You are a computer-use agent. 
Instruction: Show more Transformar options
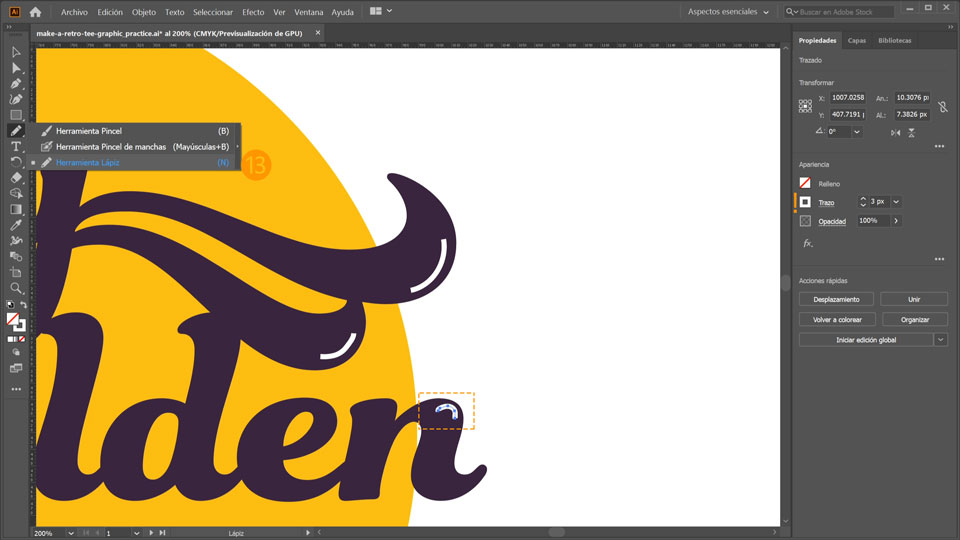[x=940, y=146]
